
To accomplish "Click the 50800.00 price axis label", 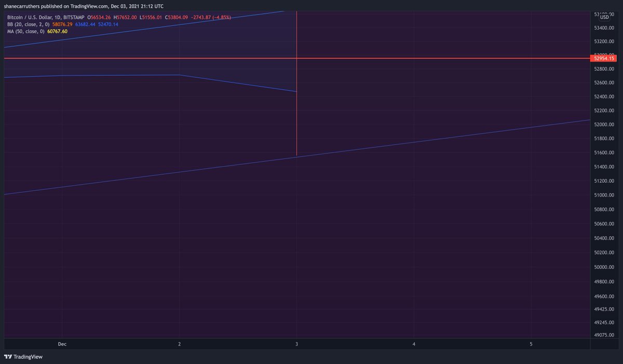I will pos(604,209).
